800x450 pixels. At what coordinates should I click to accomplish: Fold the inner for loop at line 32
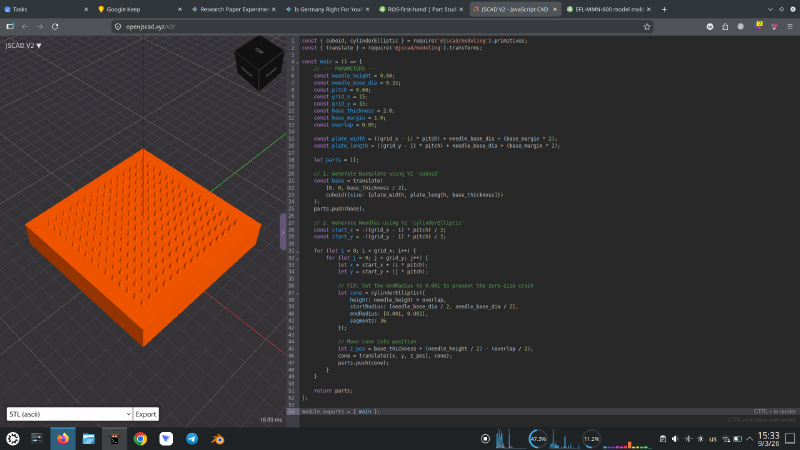tap(297, 259)
